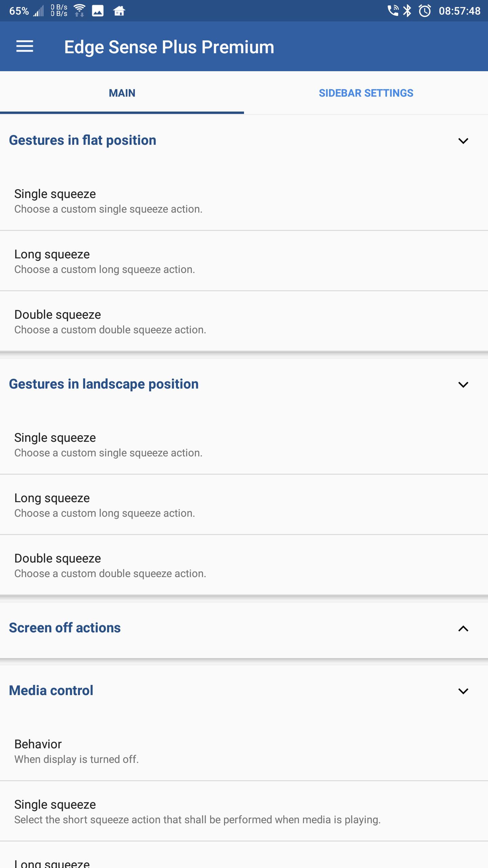
Task: Tap the home notification icon
Action: (x=119, y=11)
